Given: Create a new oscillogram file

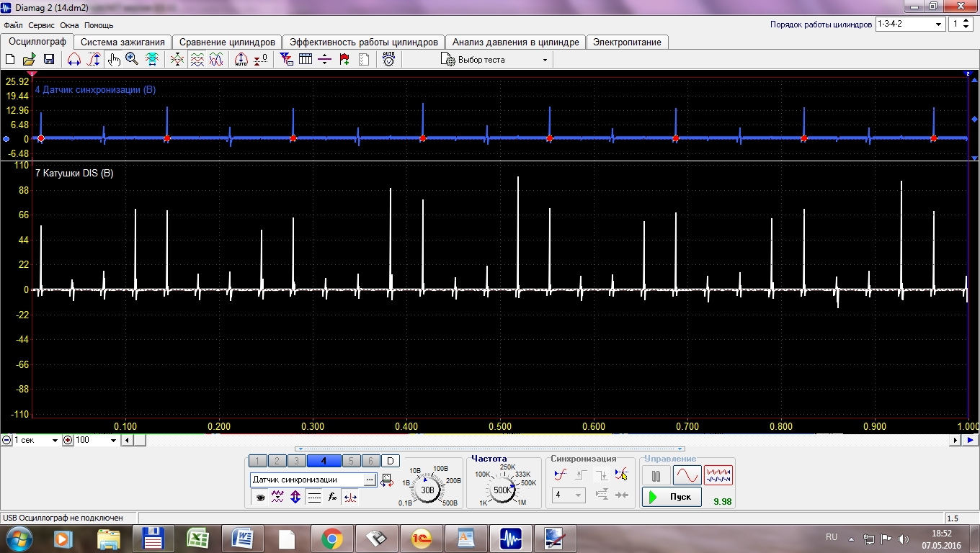Looking at the screenshot, I should (x=10, y=60).
